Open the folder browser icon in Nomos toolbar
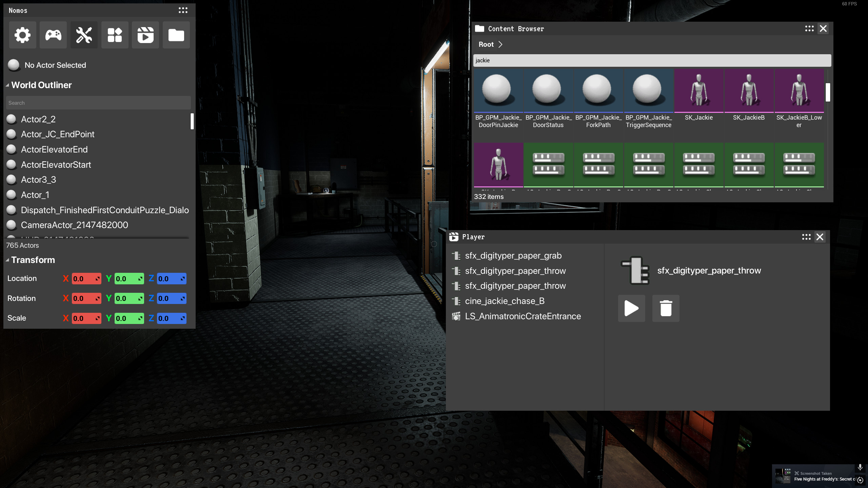 coord(176,35)
